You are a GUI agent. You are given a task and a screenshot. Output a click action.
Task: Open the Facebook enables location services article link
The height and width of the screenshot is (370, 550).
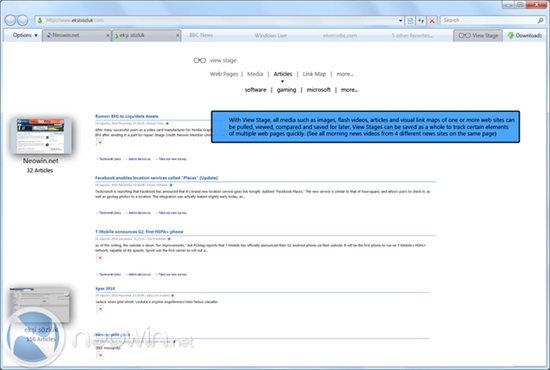[x=156, y=178]
